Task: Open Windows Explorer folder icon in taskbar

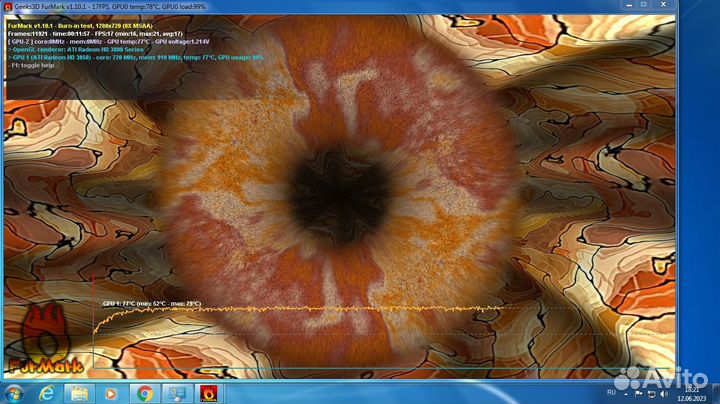Action: [79, 392]
